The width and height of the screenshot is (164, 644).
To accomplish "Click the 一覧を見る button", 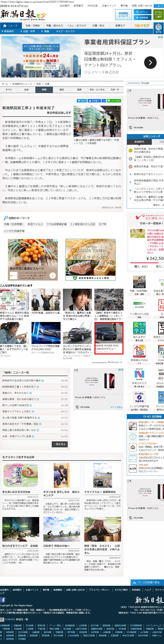I will coord(59,444).
